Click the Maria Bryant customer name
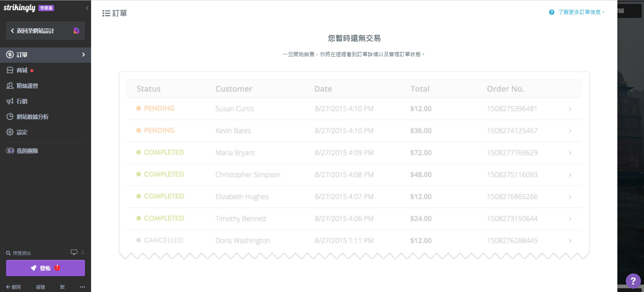This screenshot has width=644, height=292. (x=235, y=153)
